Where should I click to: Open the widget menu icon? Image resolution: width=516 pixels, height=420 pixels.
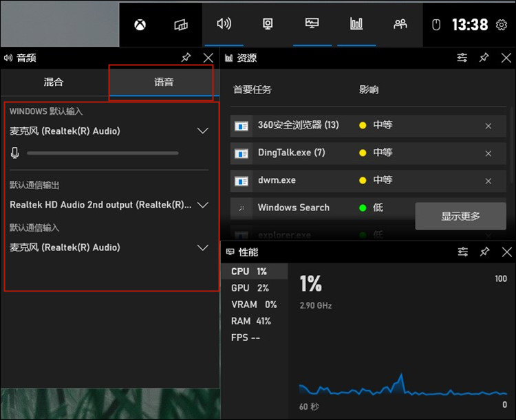[x=181, y=25]
